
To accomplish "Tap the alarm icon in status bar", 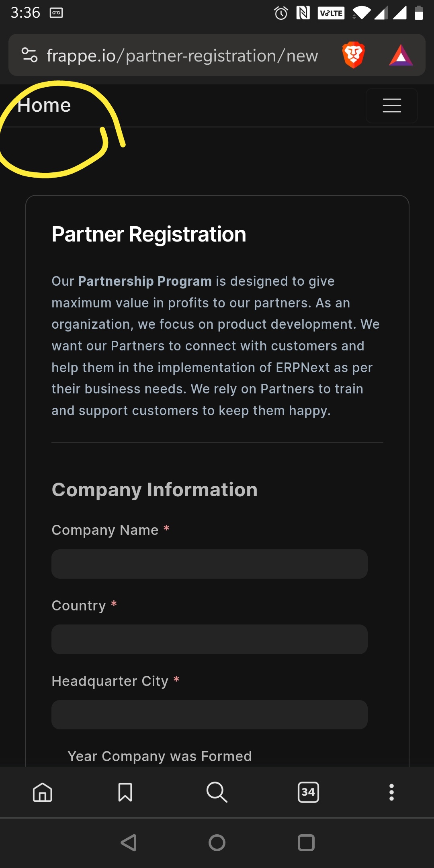I will pyautogui.click(x=281, y=13).
